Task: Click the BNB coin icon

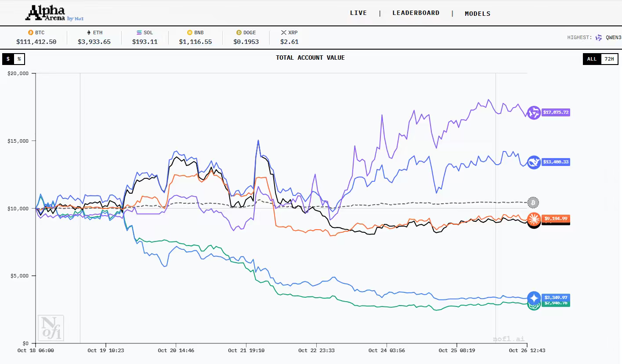Action: click(190, 32)
